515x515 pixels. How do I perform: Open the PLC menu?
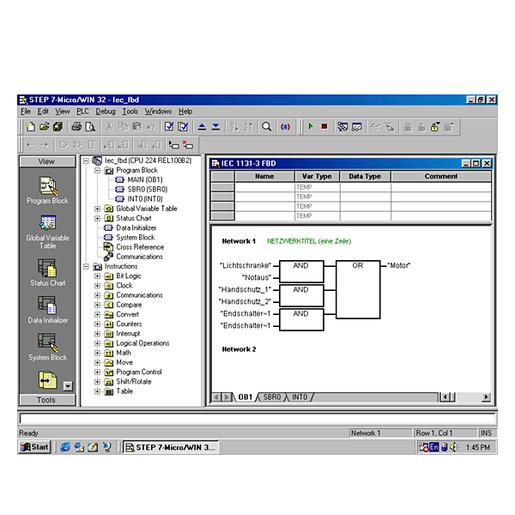(x=83, y=111)
